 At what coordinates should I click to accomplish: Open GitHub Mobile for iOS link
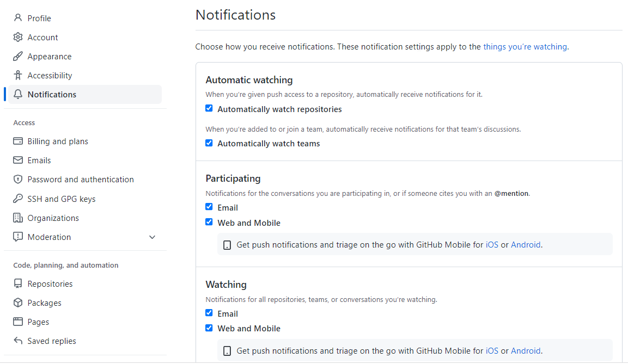coord(492,244)
